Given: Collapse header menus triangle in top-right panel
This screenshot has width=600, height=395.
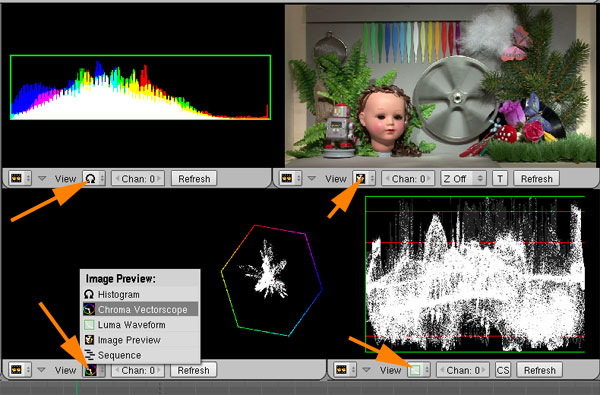Looking at the screenshot, I should click(x=312, y=178).
